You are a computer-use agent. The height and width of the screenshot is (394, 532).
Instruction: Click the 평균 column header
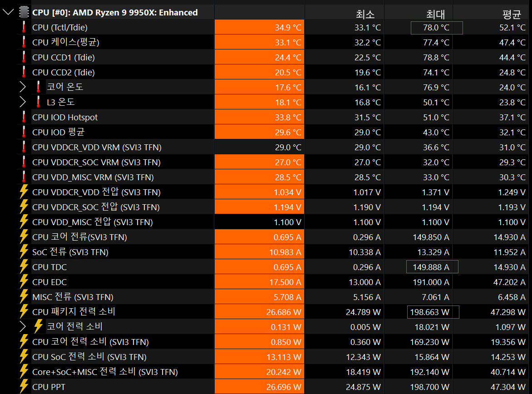click(x=511, y=14)
